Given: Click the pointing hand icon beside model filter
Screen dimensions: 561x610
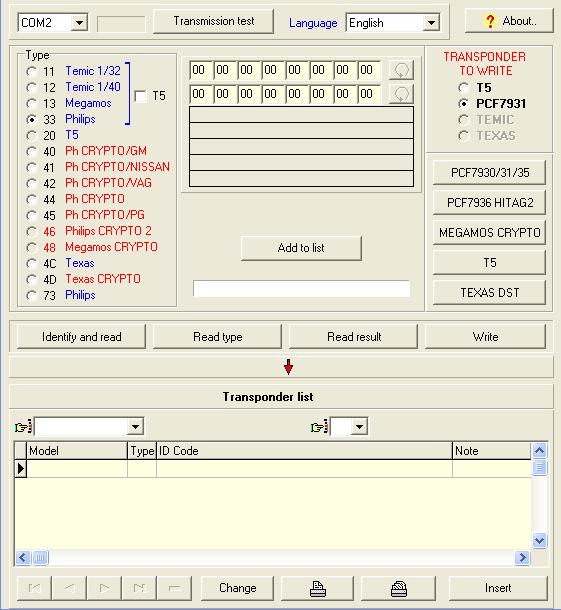Looking at the screenshot, I should tap(23, 427).
